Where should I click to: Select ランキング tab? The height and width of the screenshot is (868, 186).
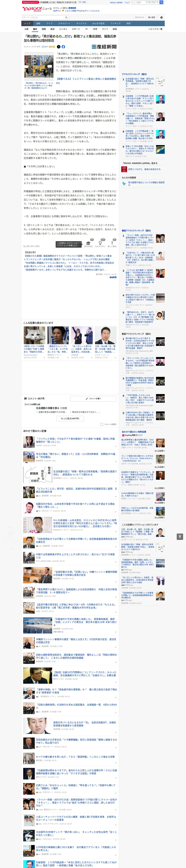coord(115,24)
